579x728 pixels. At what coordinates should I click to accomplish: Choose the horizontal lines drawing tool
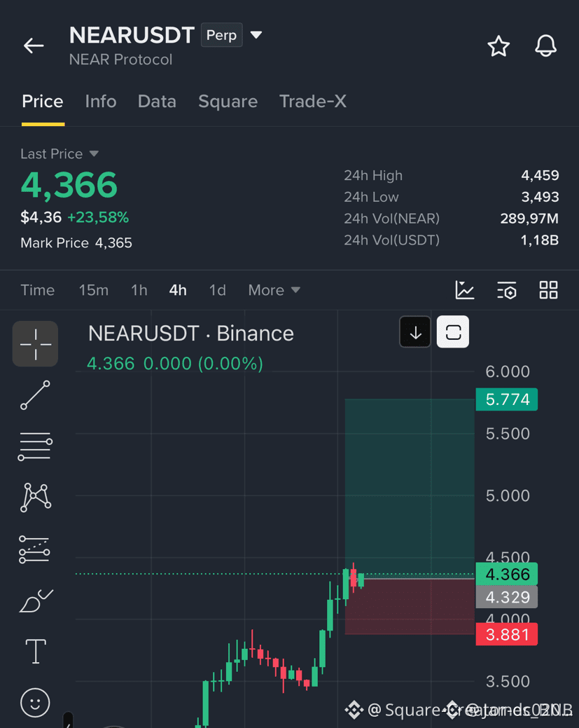pos(35,446)
